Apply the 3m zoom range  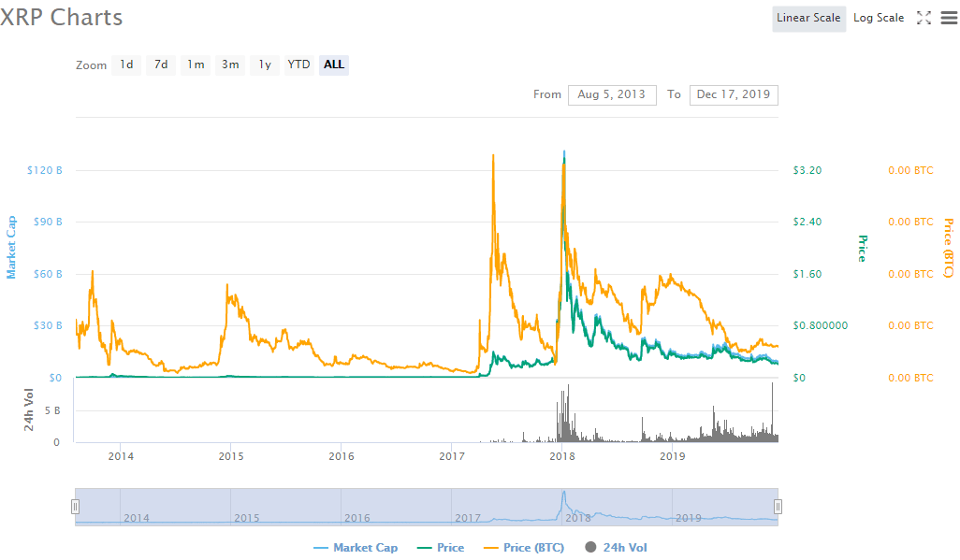point(229,65)
